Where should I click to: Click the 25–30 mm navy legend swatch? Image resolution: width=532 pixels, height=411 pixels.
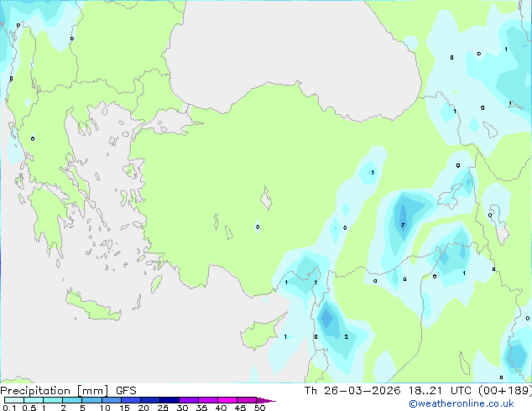pyautogui.click(x=170, y=400)
